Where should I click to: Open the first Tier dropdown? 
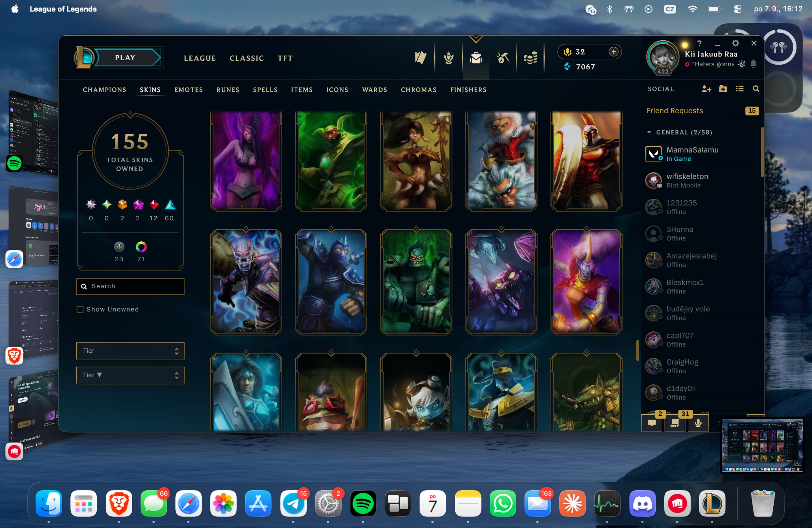[x=130, y=351]
